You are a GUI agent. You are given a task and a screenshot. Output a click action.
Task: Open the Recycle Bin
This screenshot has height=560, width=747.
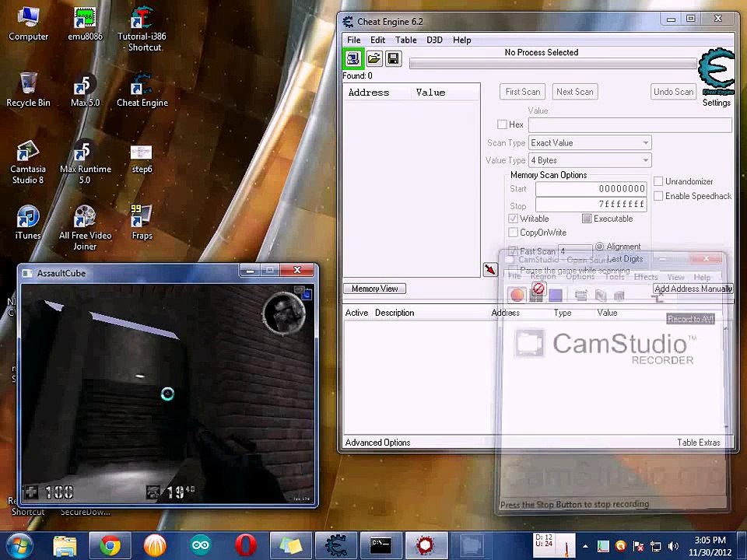(x=28, y=89)
